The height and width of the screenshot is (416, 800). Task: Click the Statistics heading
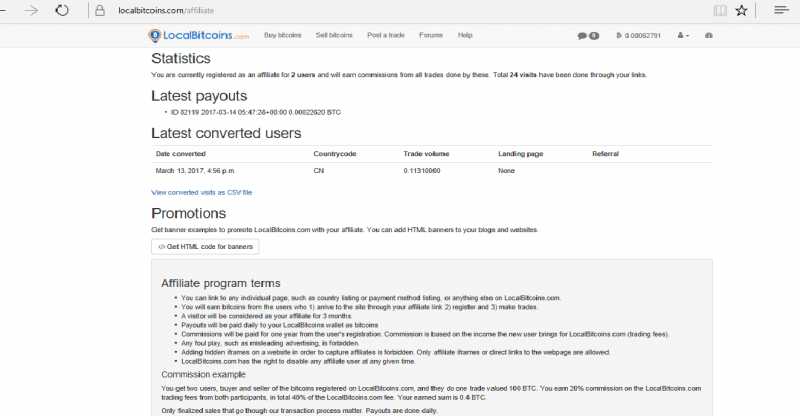coord(181,58)
